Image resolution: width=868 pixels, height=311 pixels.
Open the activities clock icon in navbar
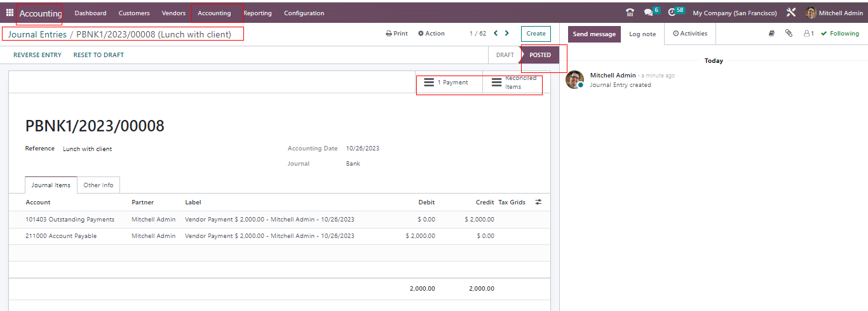point(672,13)
